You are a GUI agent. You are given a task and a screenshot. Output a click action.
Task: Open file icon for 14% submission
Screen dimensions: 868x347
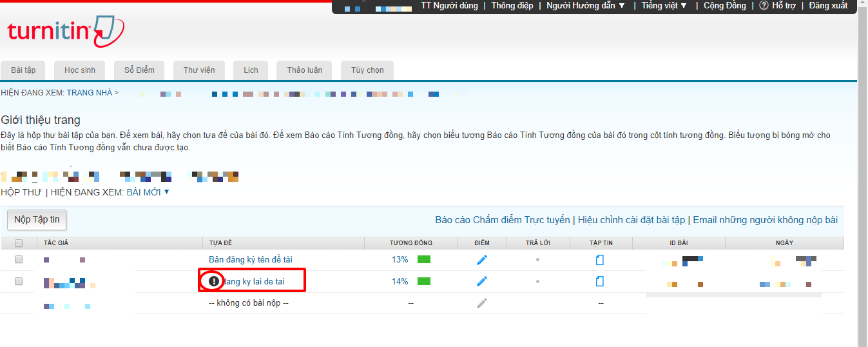click(600, 281)
